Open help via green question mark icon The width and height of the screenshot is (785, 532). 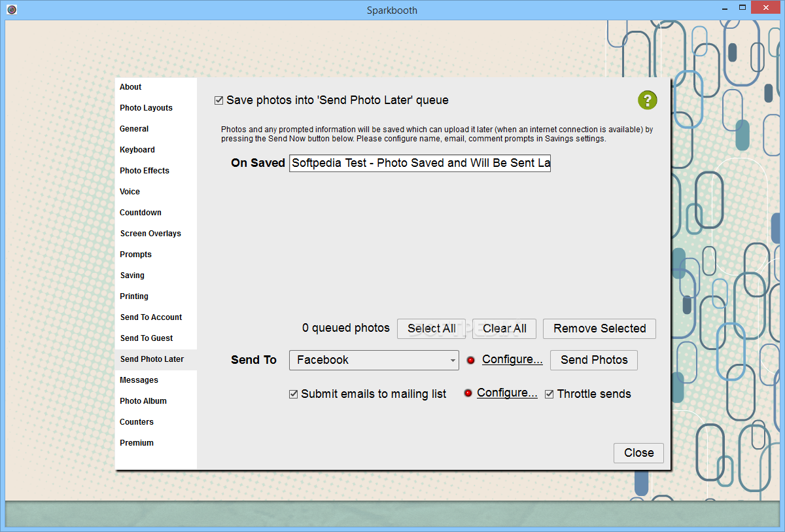click(647, 100)
